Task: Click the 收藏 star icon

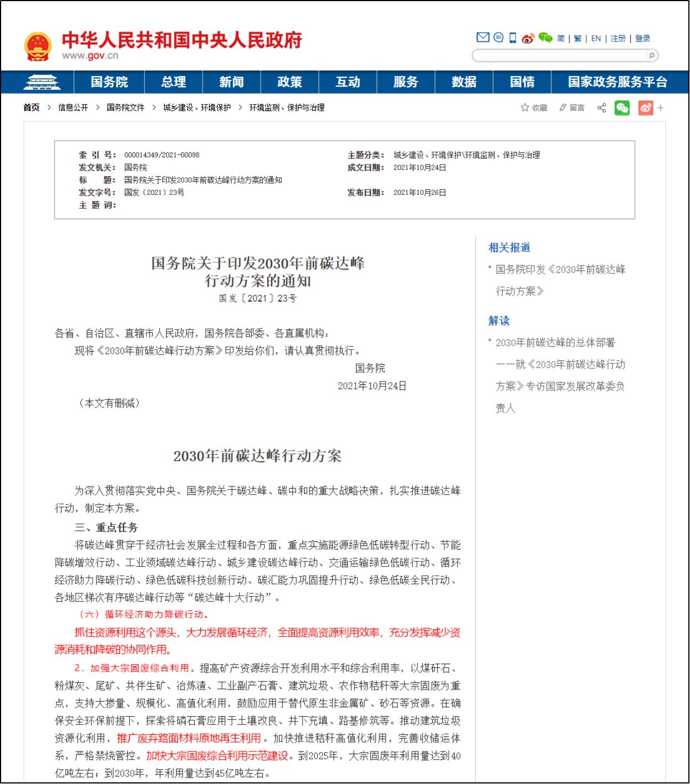Action: [525, 108]
